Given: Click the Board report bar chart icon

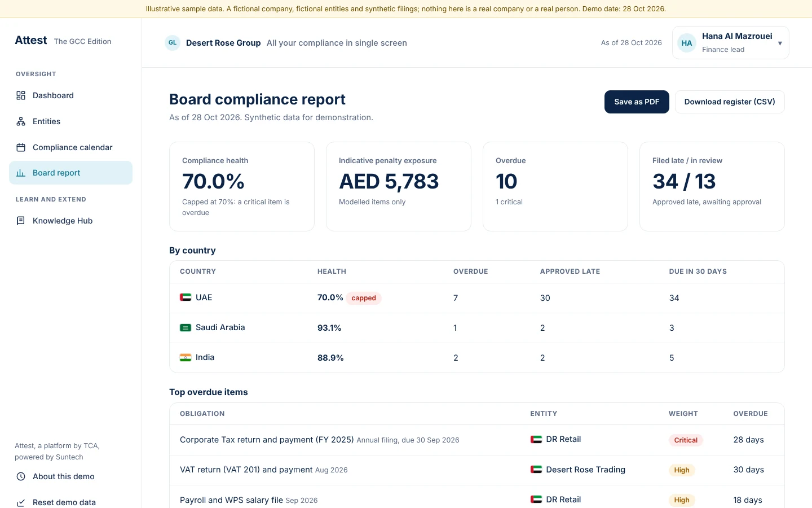Looking at the screenshot, I should [x=21, y=173].
